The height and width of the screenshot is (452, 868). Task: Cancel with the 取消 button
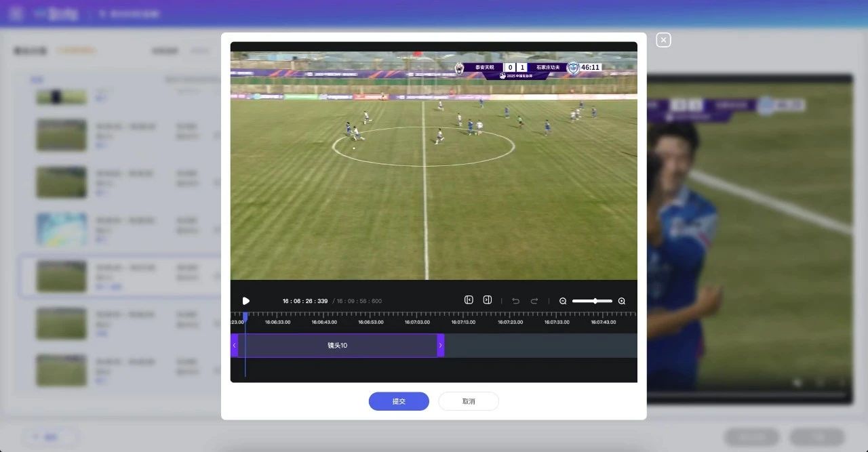click(x=469, y=401)
